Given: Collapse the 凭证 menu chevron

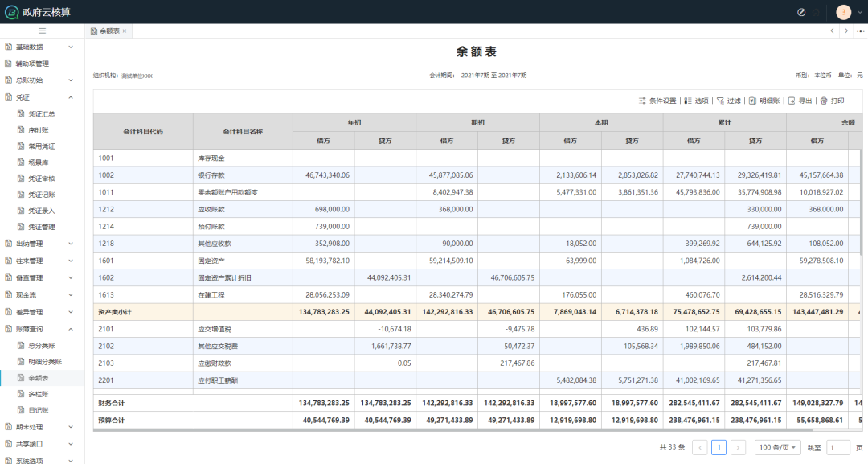Looking at the screenshot, I should [71, 97].
